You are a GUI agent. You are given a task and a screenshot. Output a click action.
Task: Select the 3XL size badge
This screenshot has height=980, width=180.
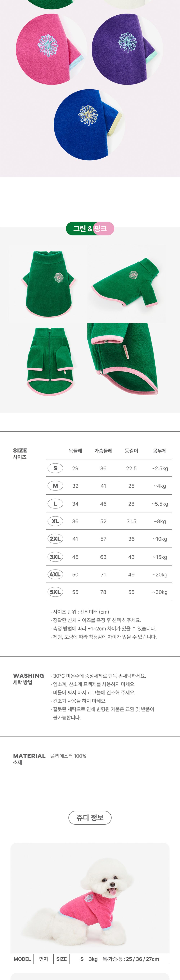pos(55,557)
